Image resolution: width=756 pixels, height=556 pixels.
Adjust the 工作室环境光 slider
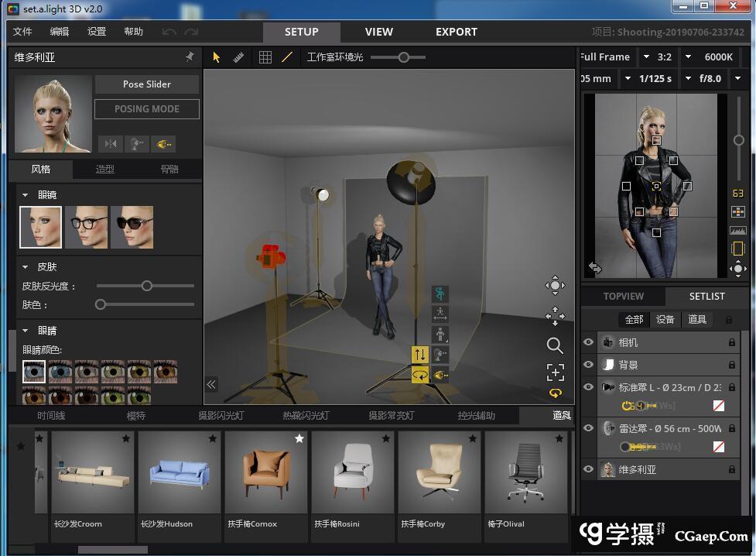[x=403, y=57]
